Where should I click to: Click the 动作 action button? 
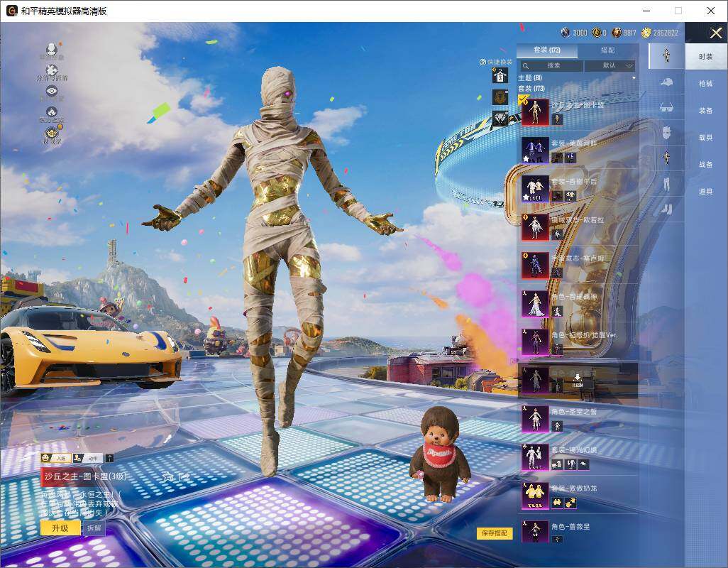pyautogui.click(x=88, y=459)
